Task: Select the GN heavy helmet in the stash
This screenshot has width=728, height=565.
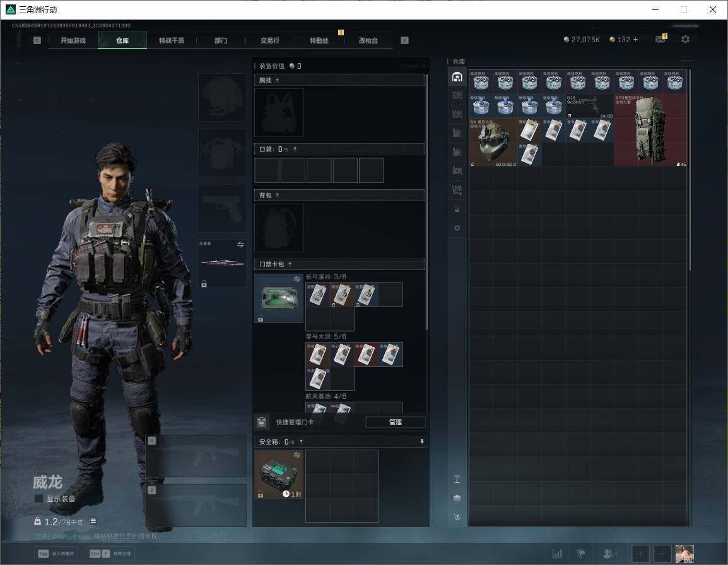Action: tap(493, 142)
